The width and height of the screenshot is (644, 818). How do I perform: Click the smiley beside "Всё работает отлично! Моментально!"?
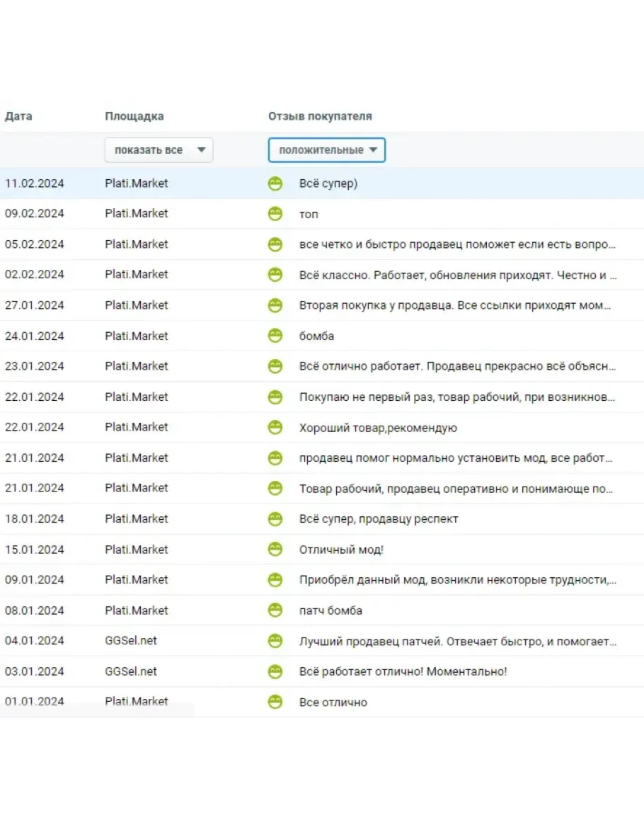pos(275,671)
